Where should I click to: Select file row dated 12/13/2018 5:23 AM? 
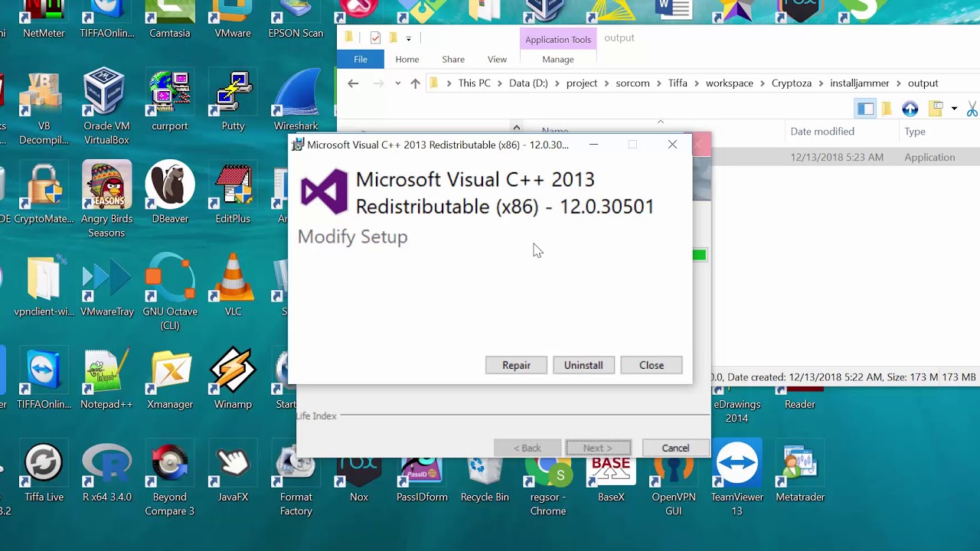coord(845,157)
